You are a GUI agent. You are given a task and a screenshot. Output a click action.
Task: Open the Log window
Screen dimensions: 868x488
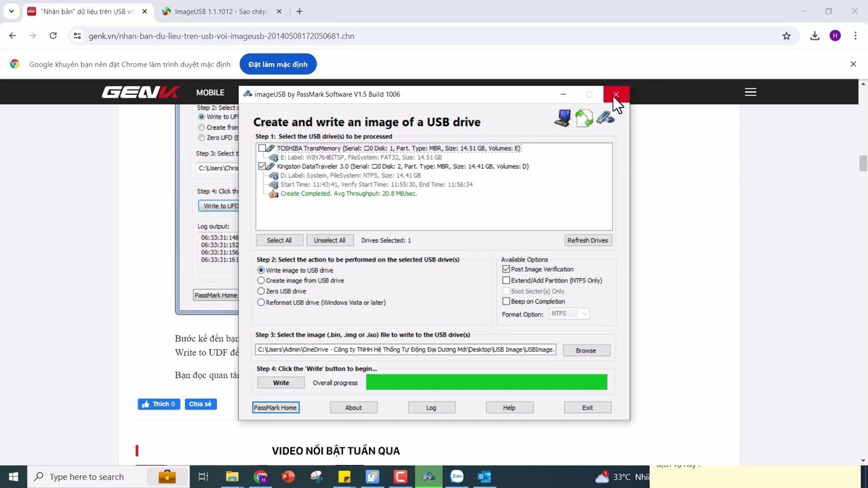point(431,407)
